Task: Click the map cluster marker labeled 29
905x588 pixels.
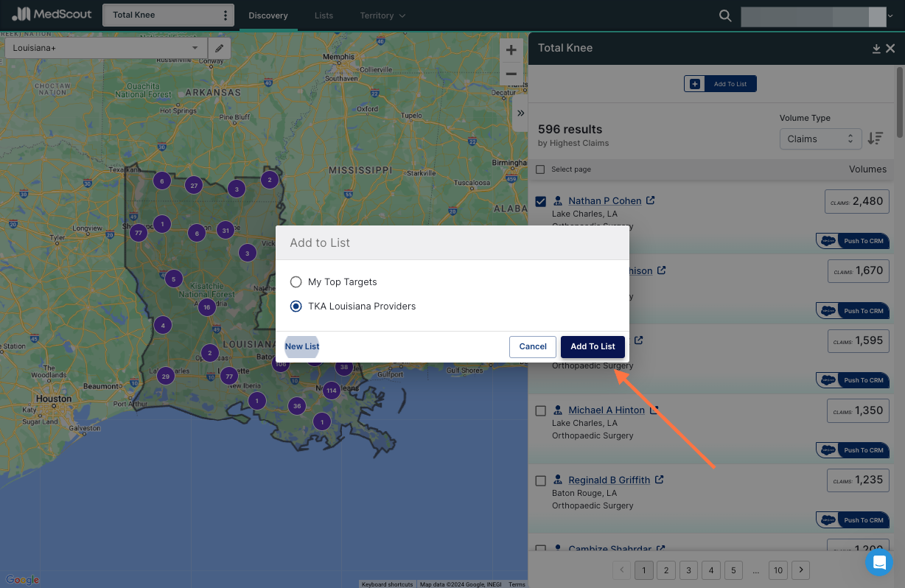Action: click(x=166, y=377)
